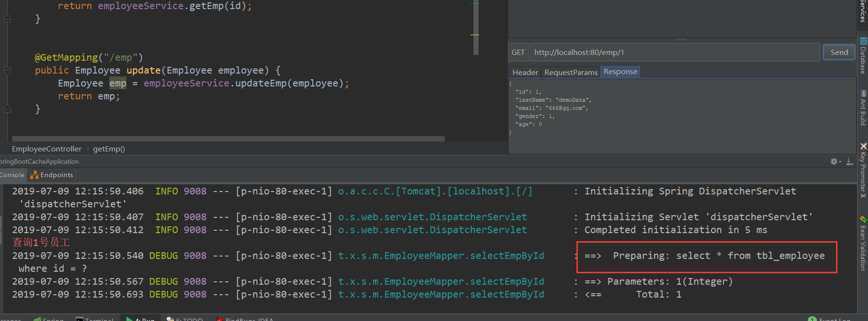
Task: Click the yellow warning stripe in editor gutter
Action: click(x=474, y=35)
